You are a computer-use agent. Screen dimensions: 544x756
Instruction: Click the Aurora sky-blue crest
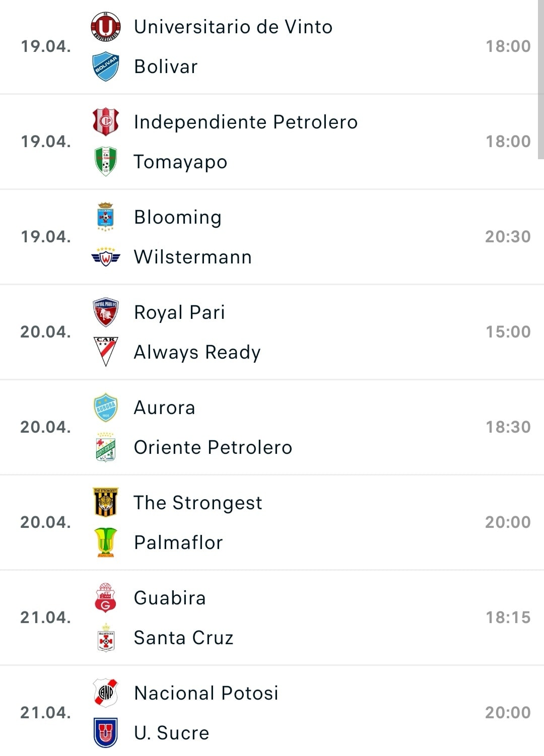pos(106,407)
